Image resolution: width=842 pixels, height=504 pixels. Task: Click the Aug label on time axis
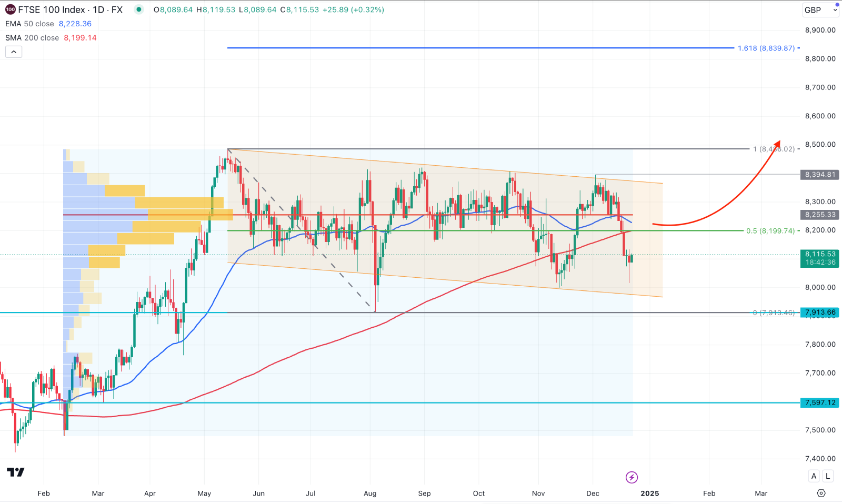coord(370,493)
